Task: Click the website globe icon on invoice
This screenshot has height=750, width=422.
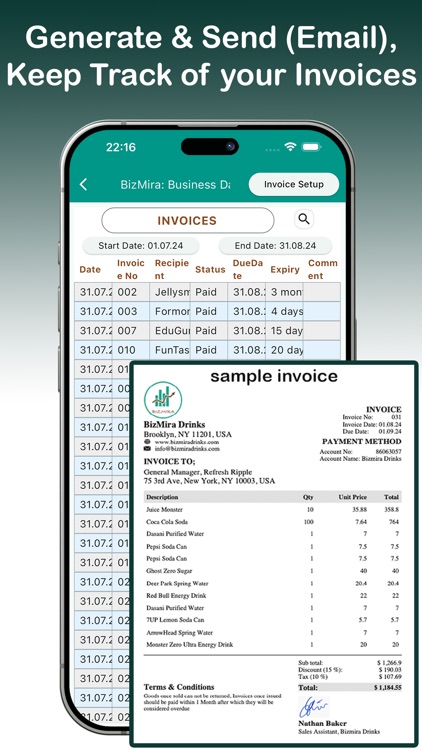Action: point(147,442)
